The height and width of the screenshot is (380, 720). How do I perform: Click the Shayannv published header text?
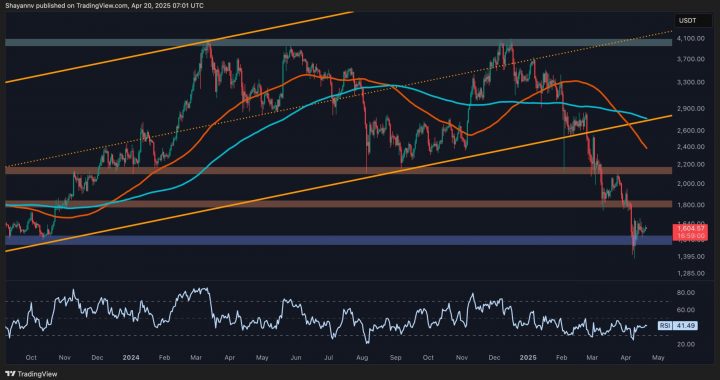click(105, 6)
